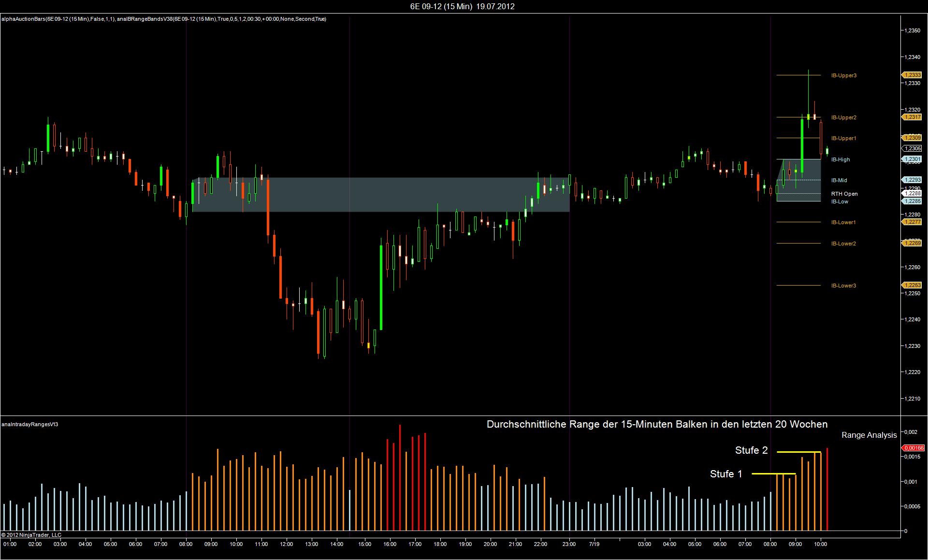Click 0,001 on the range panel axis
The width and height of the screenshot is (928, 560).
click(x=911, y=482)
